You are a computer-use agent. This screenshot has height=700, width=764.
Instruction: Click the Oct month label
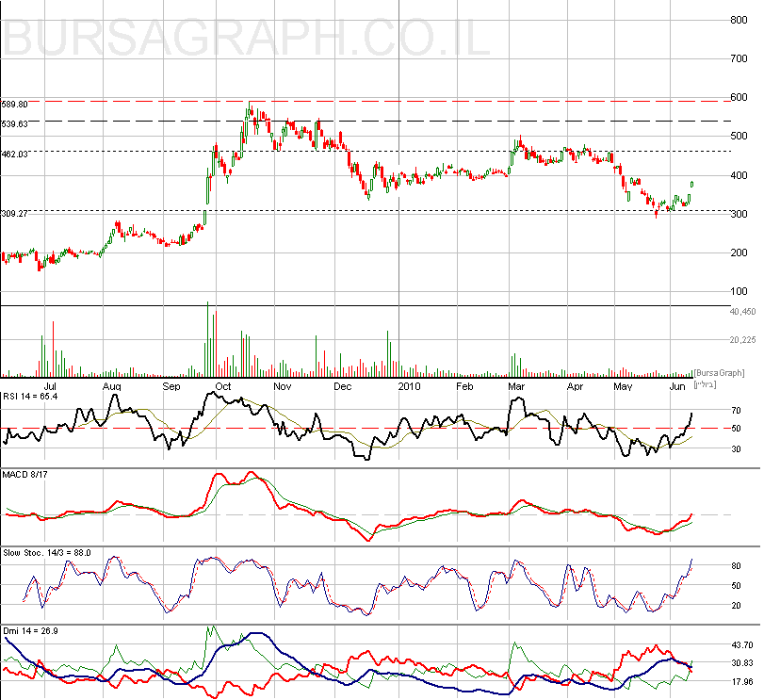222,387
